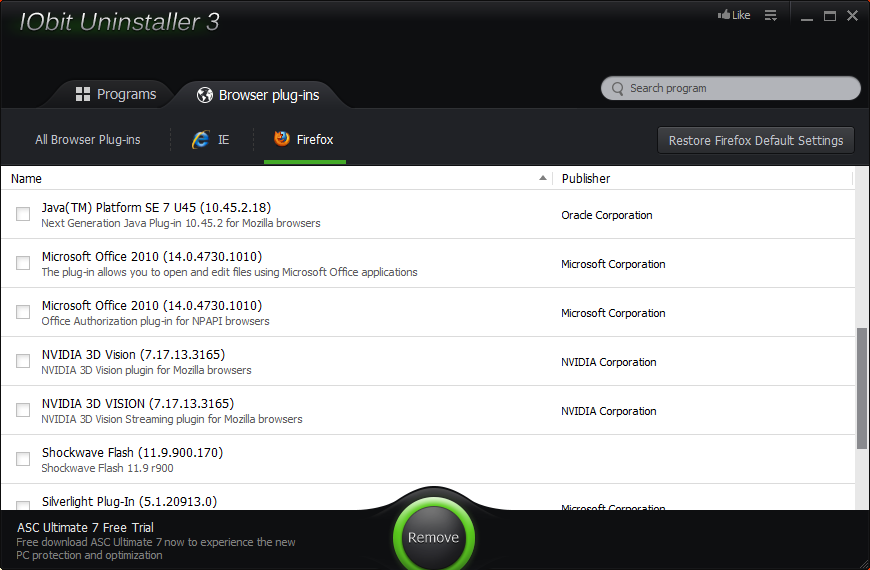This screenshot has width=870, height=570.
Task: Click the Programs grid icon
Action: [83, 94]
